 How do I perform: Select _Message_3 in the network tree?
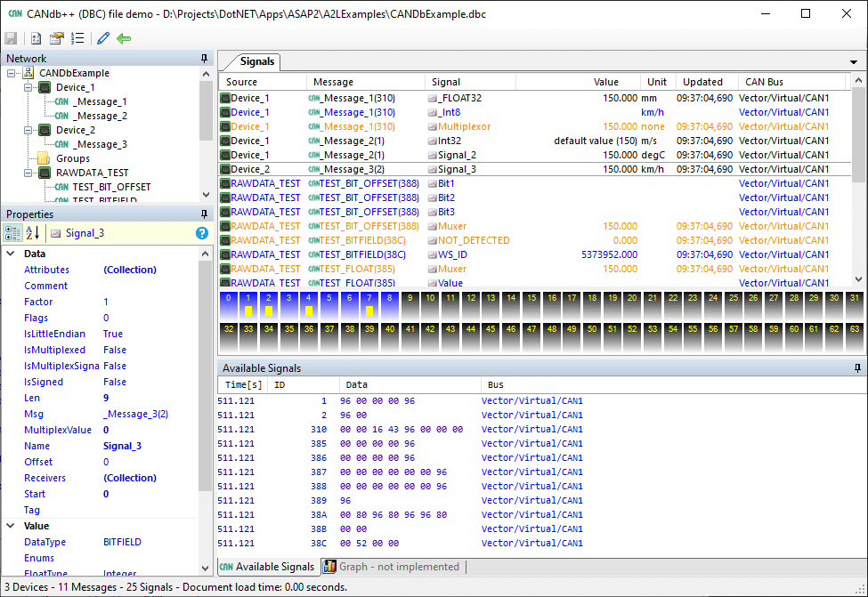pyautogui.click(x=100, y=144)
